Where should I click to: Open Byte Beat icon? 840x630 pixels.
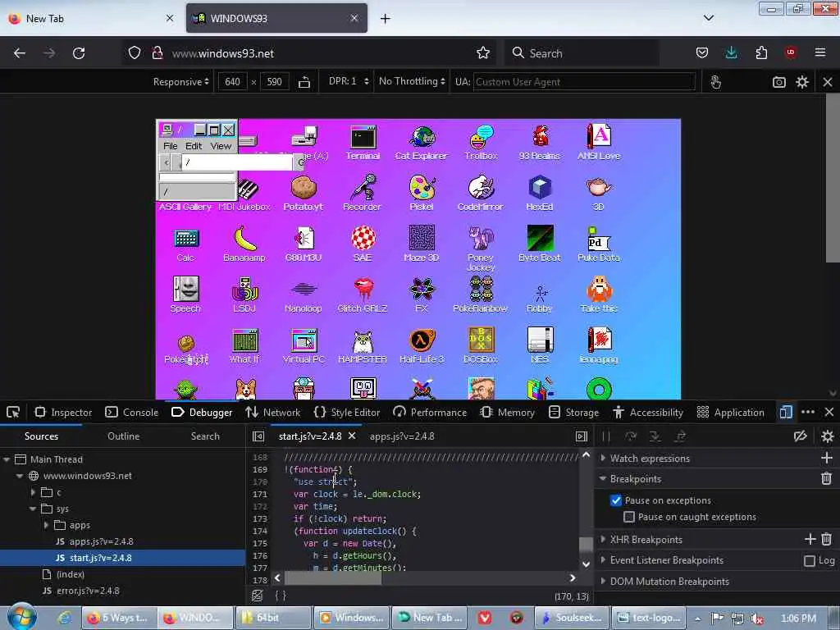coord(540,244)
